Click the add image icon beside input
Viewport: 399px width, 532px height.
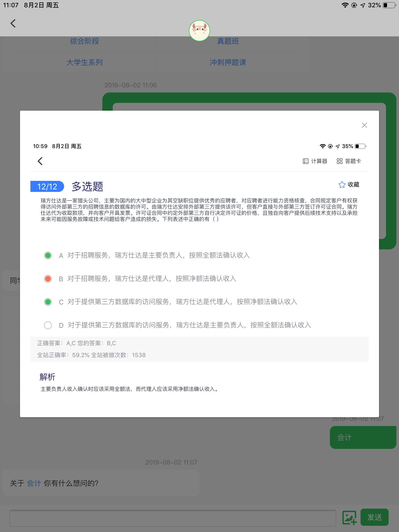point(349,517)
